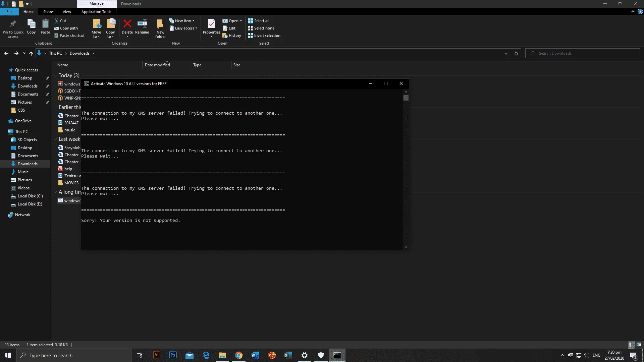Screen dimensions: 644x362
Task: Refresh the Downloads folder view
Action: point(516,53)
